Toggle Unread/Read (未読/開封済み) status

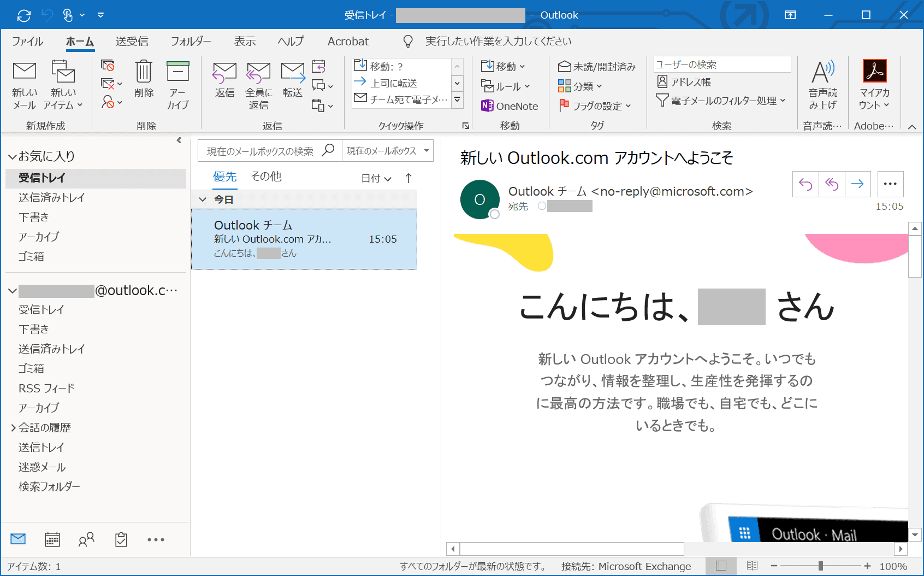pyautogui.click(x=597, y=67)
